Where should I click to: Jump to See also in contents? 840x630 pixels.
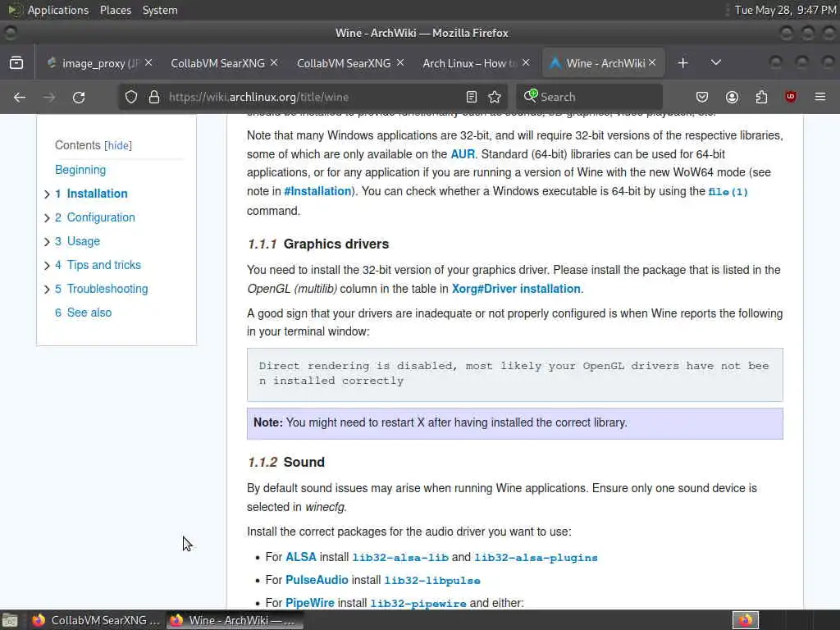(x=89, y=313)
